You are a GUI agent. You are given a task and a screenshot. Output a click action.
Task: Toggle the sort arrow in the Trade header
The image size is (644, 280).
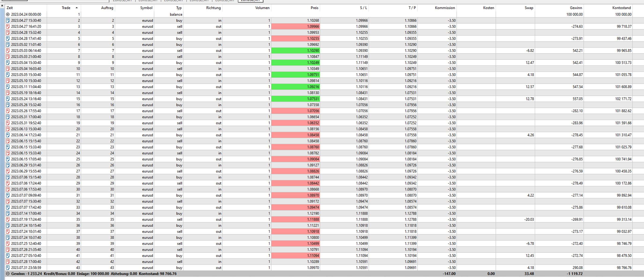tap(77, 8)
